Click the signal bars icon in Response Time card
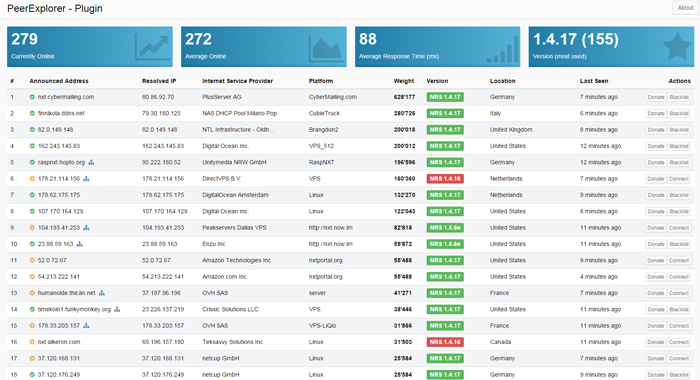This screenshot has height=380, width=700. click(x=502, y=49)
